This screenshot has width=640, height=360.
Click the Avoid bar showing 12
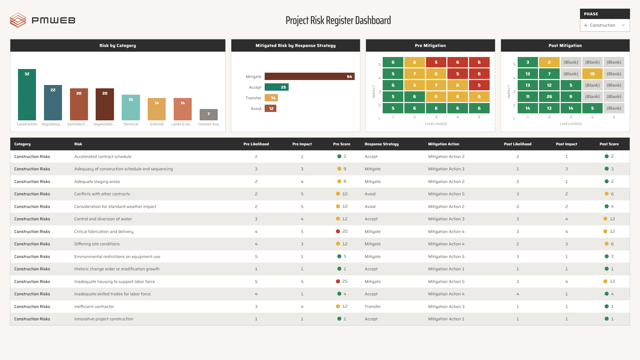270,108
